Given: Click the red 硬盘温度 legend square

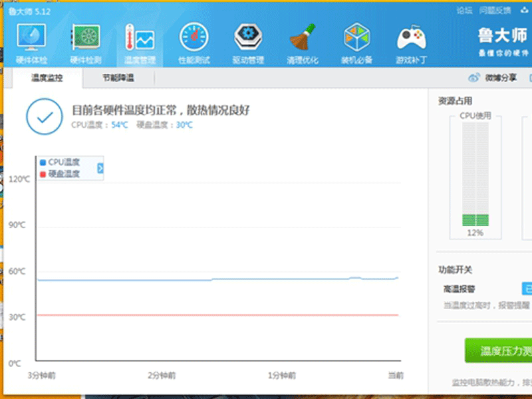Looking at the screenshot, I should pyautogui.click(x=43, y=174).
